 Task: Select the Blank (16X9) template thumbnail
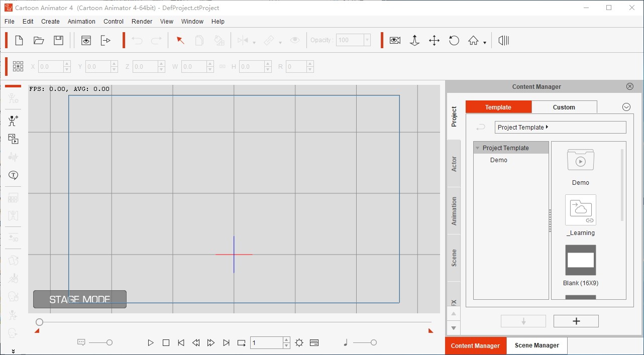point(580,260)
